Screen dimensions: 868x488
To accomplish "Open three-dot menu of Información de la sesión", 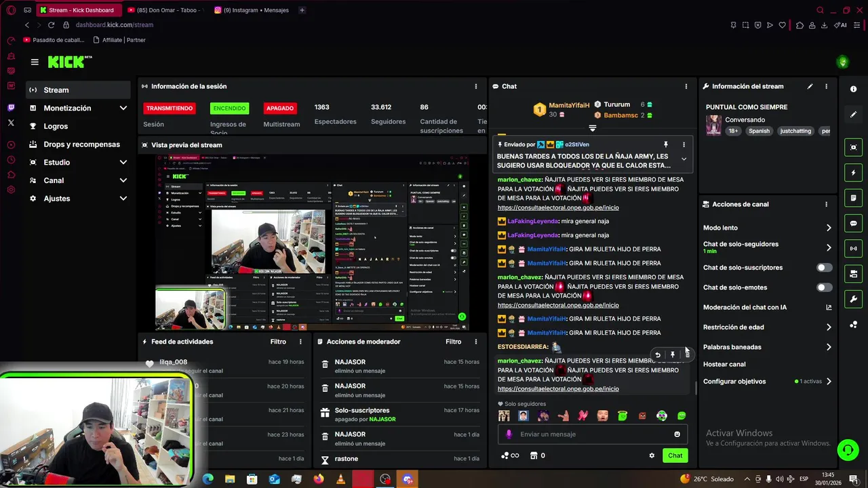I will 476,86.
